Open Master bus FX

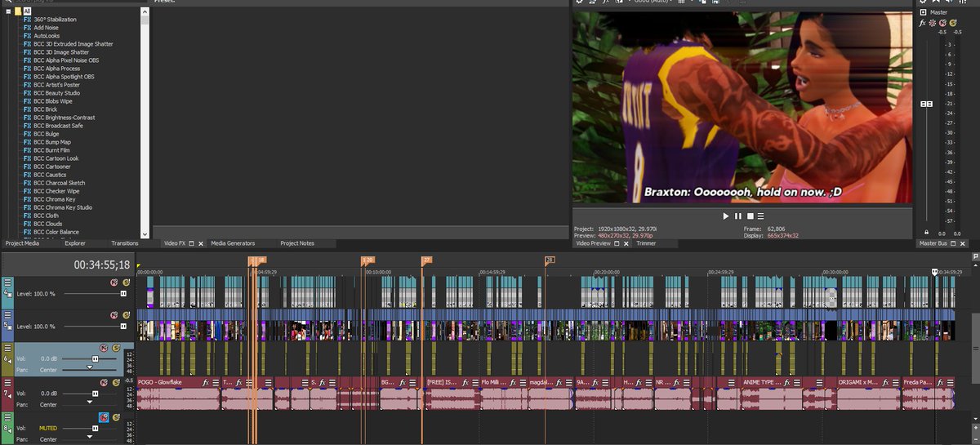click(923, 23)
